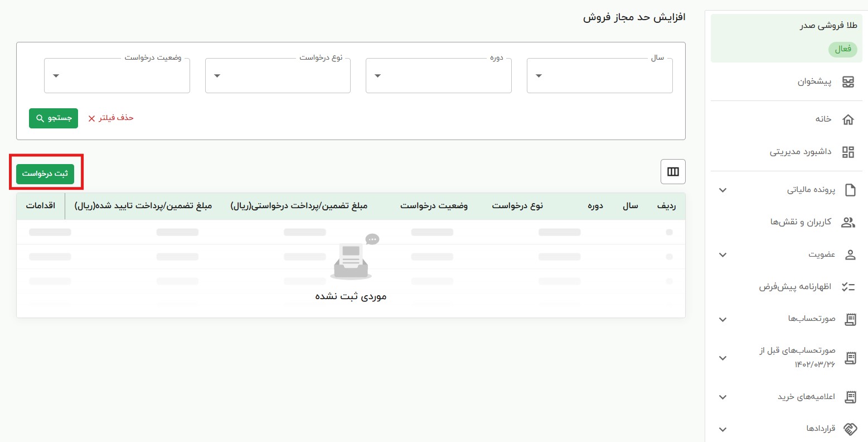
Task: Click the صورتحساب‌های قبل از ۱۴۰۲/۰۳/۲۶ icon
Action: point(850,358)
